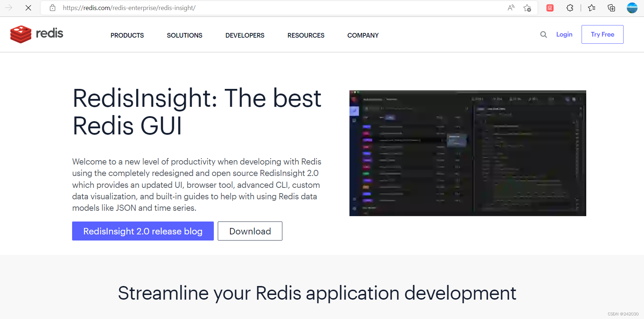
Task: Click the 'RedisInsight: The best Redis GUI' heading
Action: (197, 112)
